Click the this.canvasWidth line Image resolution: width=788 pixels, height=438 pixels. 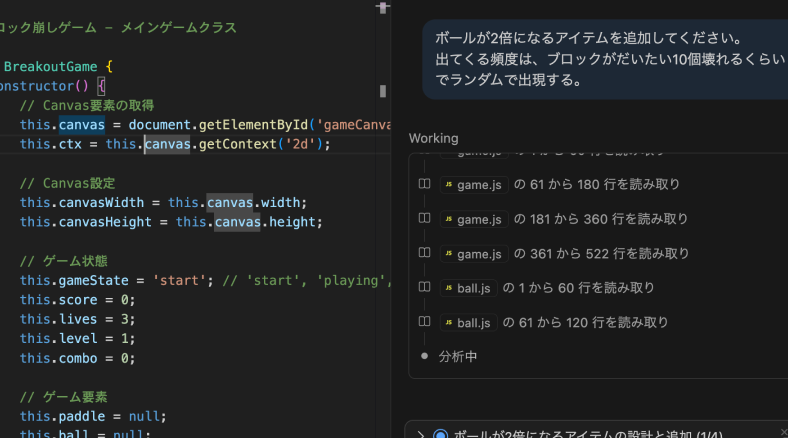[x=163, y=202]
